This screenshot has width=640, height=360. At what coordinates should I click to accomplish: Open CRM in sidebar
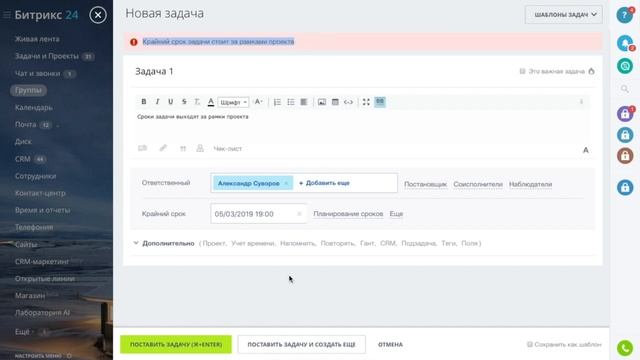(x=22, y=159)
